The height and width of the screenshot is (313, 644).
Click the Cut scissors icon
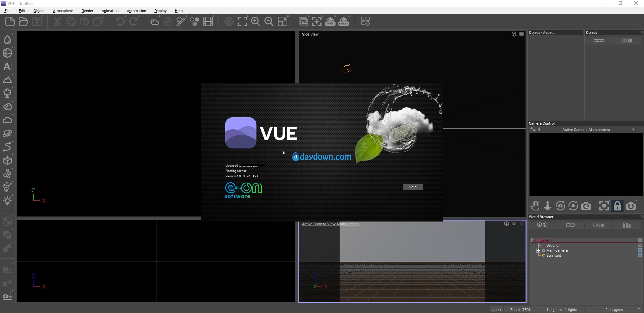coord(57,22)
